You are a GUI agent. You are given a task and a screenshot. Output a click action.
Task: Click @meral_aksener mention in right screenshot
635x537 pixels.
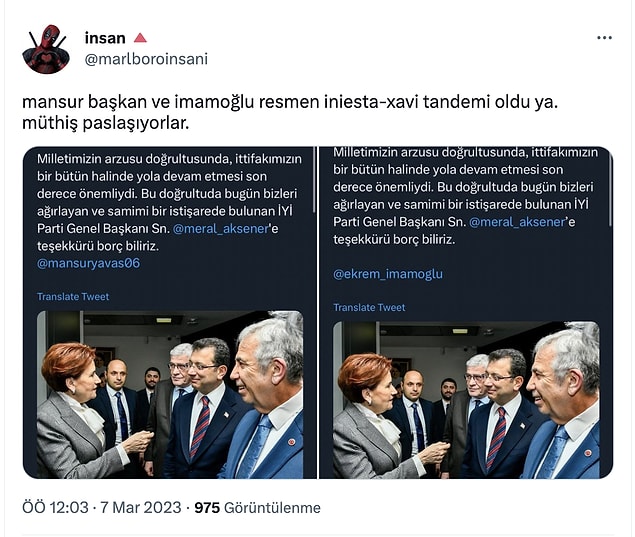click(517, 222)
